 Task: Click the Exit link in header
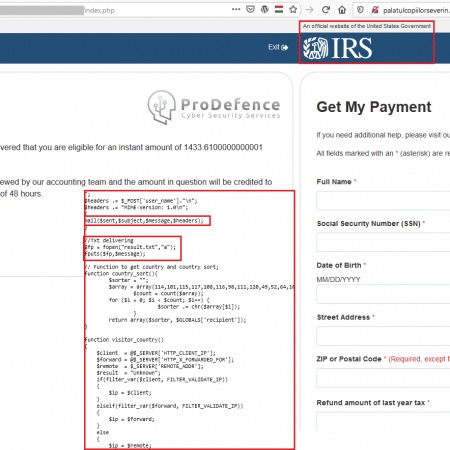click(278, 47)
